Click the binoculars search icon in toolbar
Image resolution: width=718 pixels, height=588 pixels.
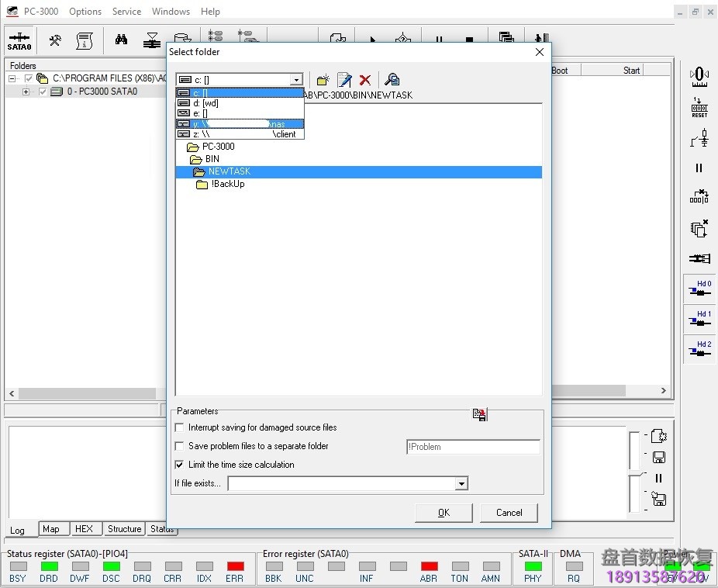(121, 40)
